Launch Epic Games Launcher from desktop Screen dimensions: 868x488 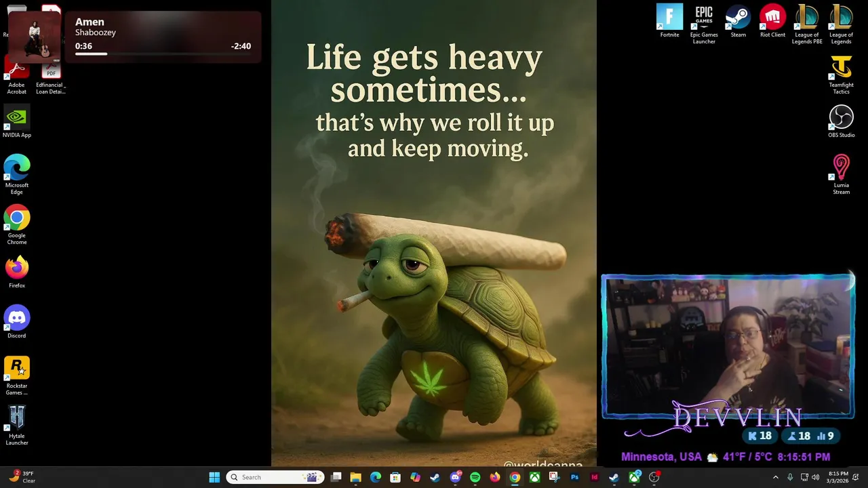[x=704, y=24]
